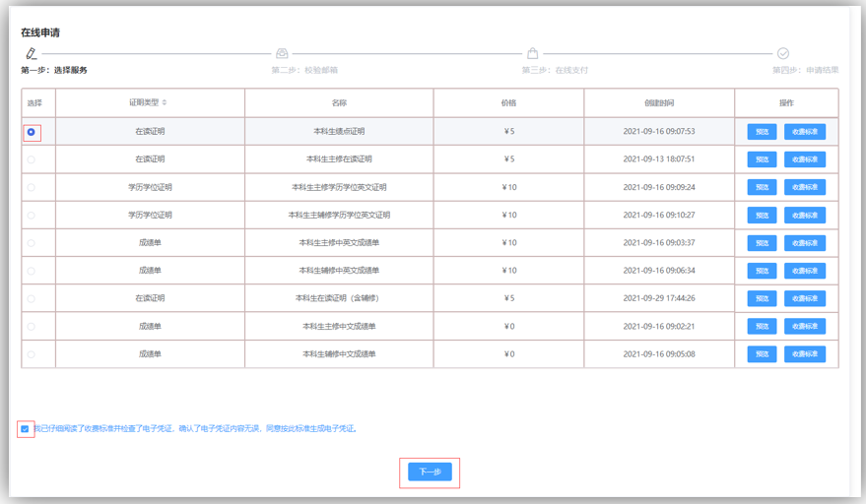Click the mailbox icon for step two
Viewport: 866px width, 504px height.
point(282,54)
